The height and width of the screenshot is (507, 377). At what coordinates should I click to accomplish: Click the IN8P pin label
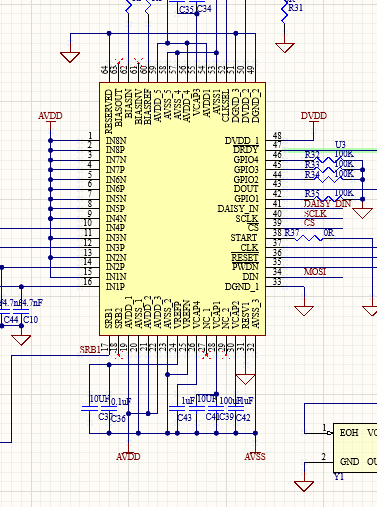click(115, 150)
